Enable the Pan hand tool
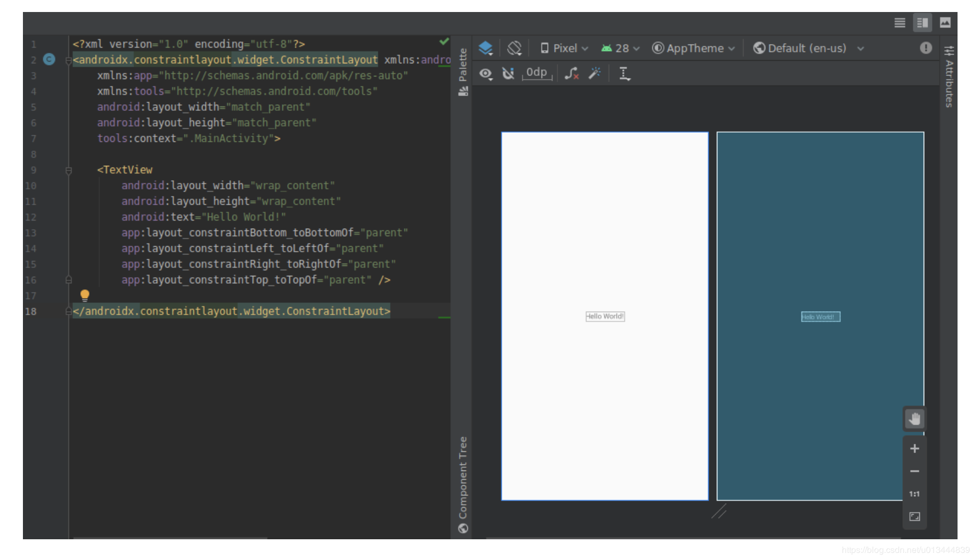 (x=914, y=419)
